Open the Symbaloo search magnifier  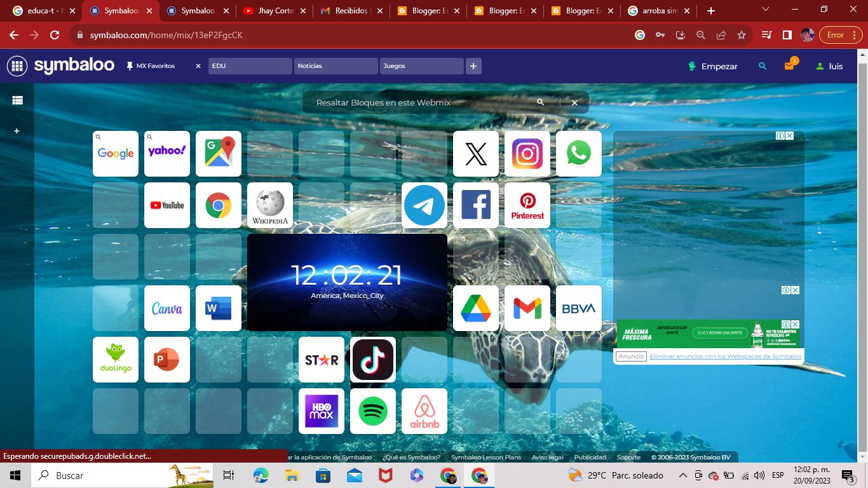click(x=763, y=66)
